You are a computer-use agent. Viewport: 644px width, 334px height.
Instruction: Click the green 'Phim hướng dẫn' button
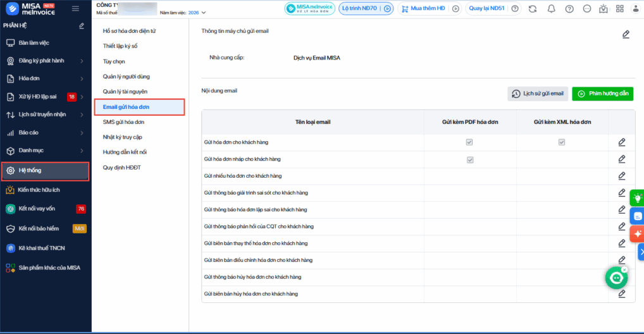click(602, 94)
